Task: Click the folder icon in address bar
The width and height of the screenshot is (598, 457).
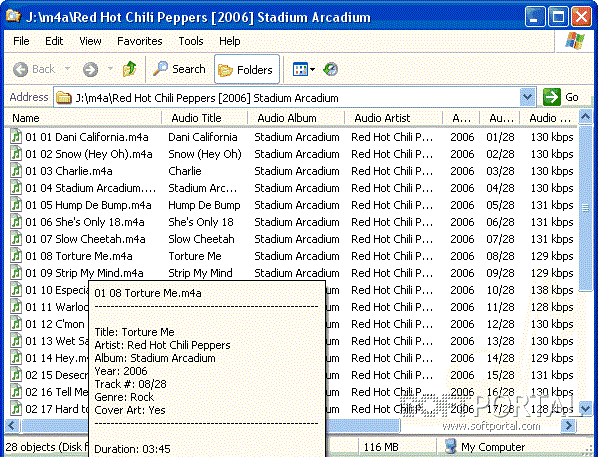Action: [63, 98]
